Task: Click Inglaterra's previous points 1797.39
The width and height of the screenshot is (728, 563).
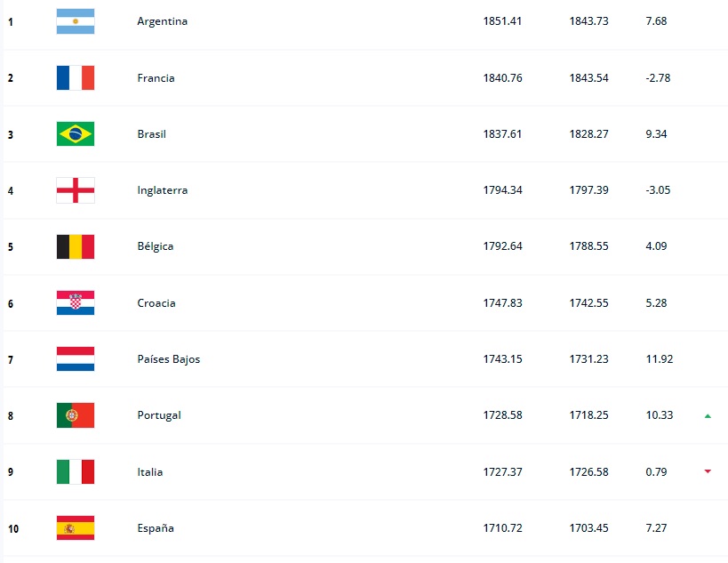Action: [588, 190]
